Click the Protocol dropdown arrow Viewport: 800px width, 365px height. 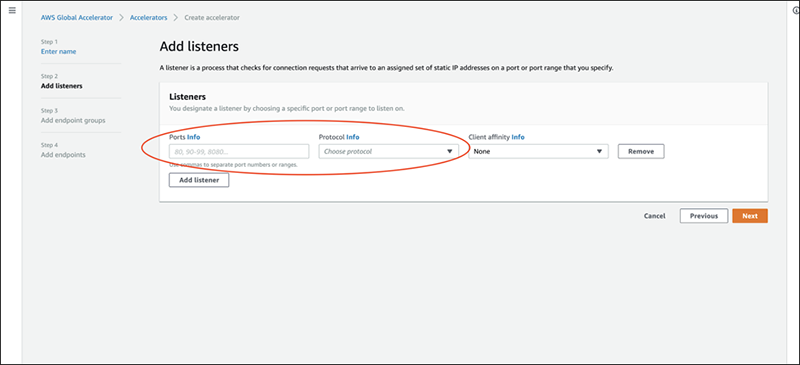tap(449, 152)
